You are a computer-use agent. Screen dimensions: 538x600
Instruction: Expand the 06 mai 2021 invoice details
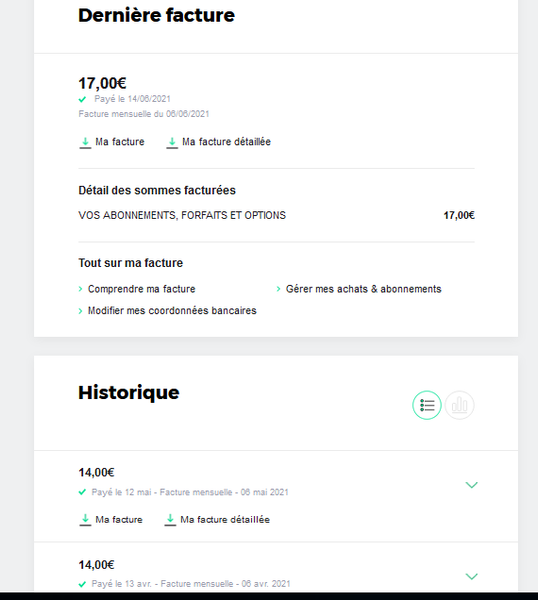click(471, 485)
